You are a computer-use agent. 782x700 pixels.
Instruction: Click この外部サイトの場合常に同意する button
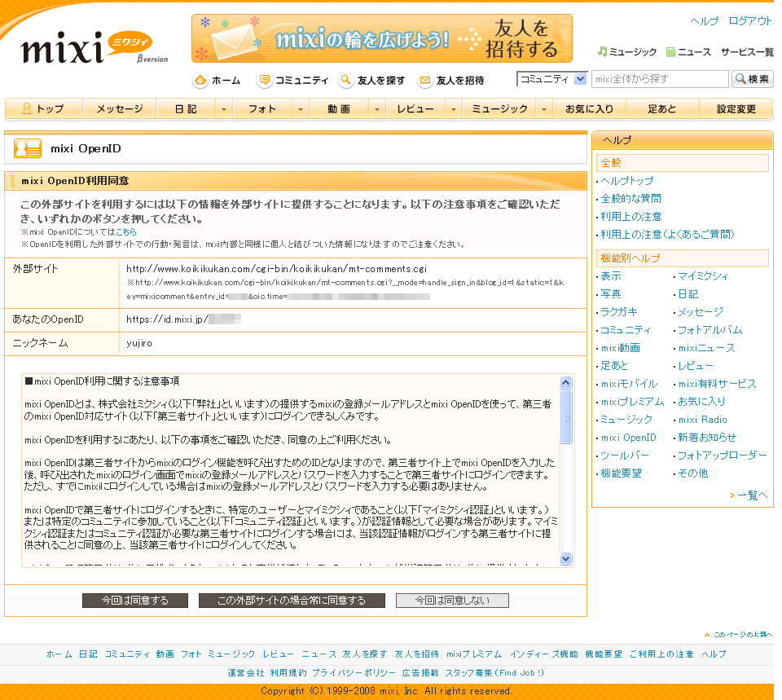click(292, 601)
